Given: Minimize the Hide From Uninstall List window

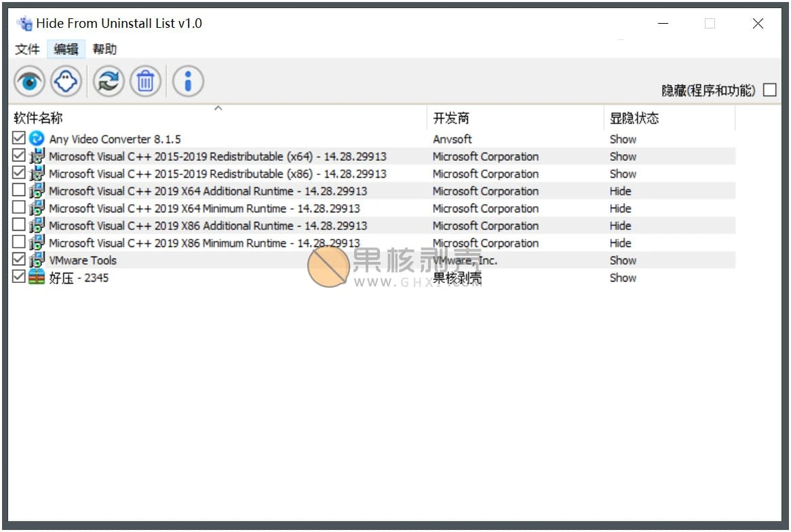Looking at the screenshot, I should coord(663,24).
